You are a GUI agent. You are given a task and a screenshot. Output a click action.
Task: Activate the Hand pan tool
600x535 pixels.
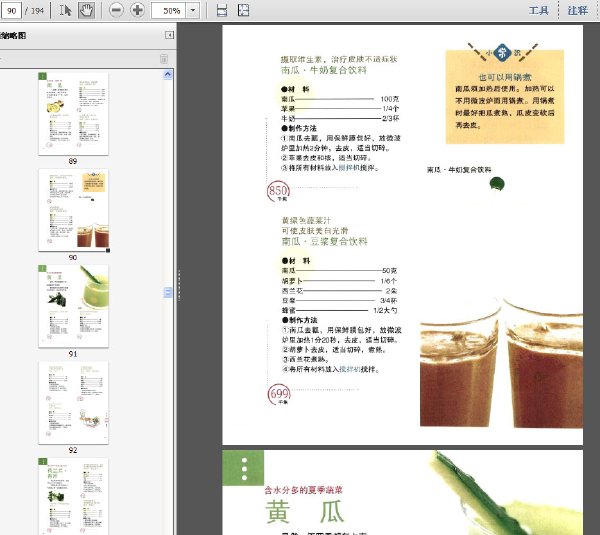coord(86,10)
